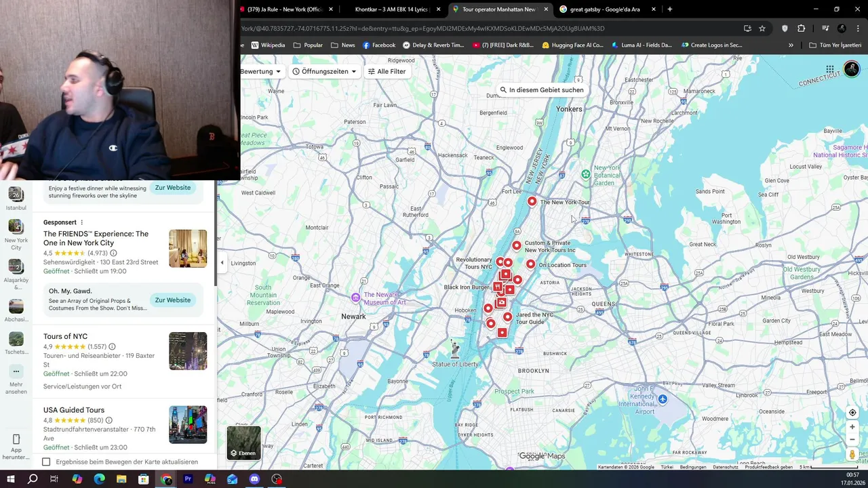This screenshot has width=868, height=488.
Task: Open the Chrome profile avatar in toolbar
Action: click(842, 28)
